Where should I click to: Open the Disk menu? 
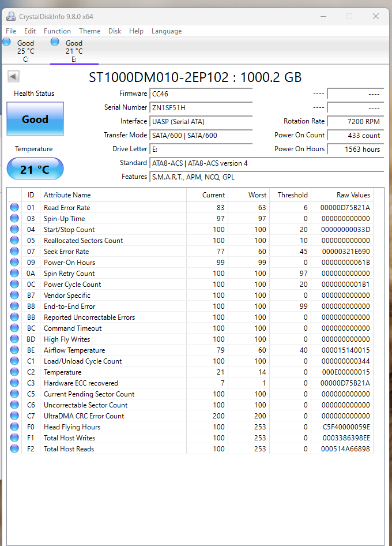click(115, 31)
